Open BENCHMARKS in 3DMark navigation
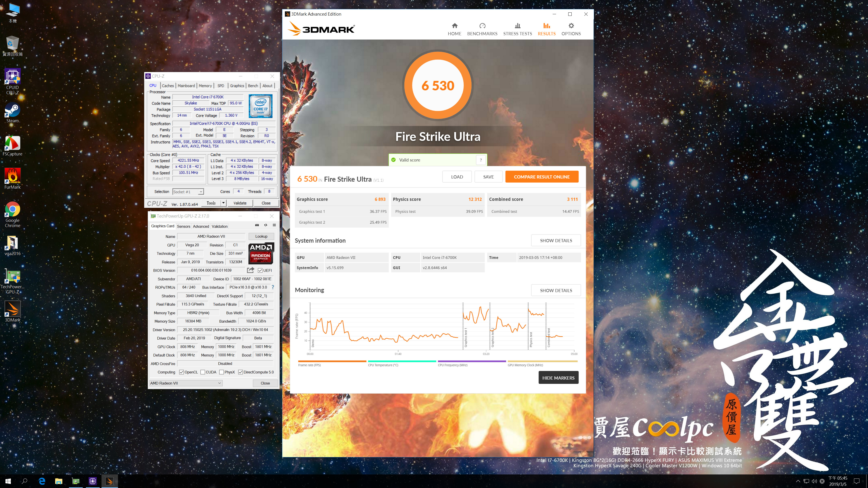The height and width of the screenshot is (488, 868). tap(482, 29)
